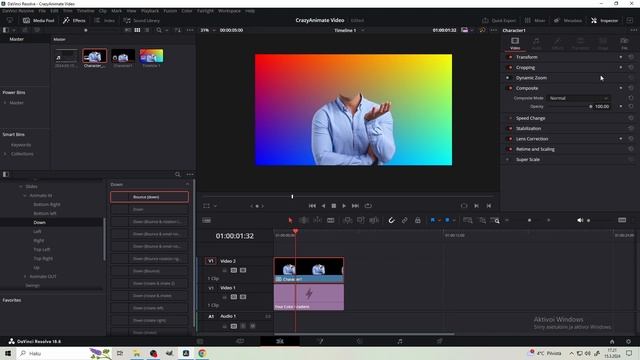Toggle the Composite enable switch
This screenshot has width=640, height=360.
[510, 88]
